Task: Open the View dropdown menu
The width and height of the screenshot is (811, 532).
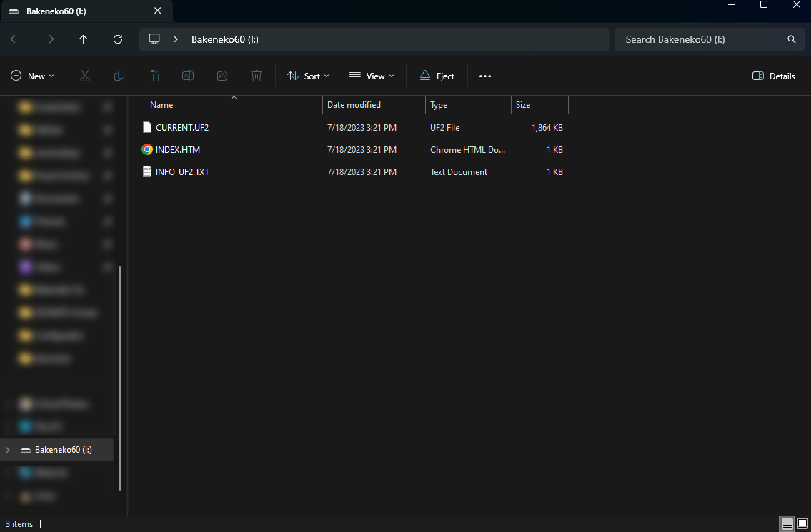Action: (x=372, y=76)
